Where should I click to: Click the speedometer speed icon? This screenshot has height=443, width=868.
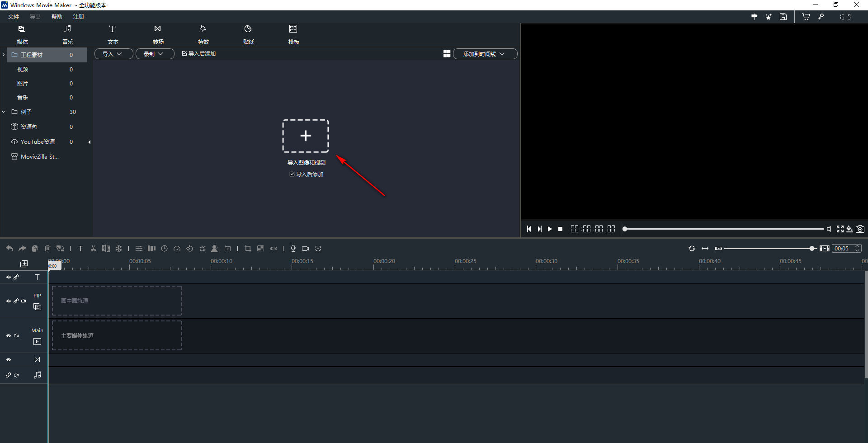coord(177,248)
